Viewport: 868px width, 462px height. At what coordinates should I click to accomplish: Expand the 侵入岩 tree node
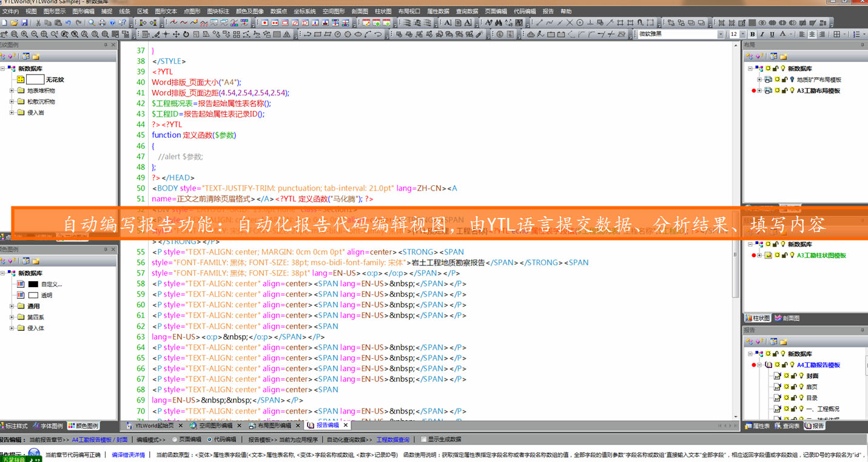pos(12,112)
